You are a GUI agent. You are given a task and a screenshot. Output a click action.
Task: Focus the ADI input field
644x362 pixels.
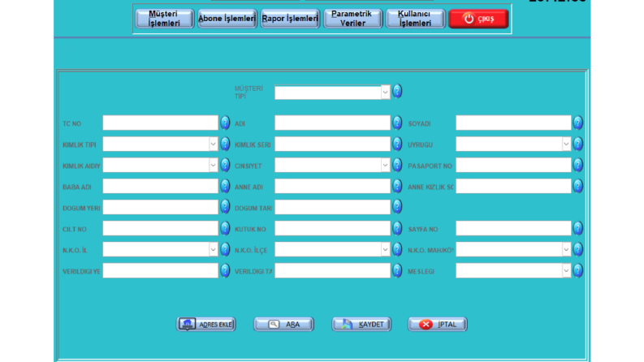pyautogui.click(x=332, y=123)
